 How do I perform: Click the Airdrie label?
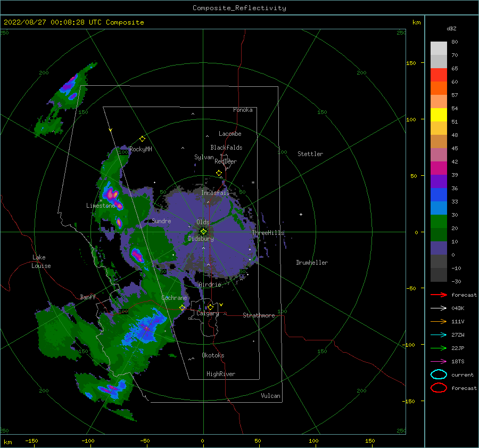coord(210,284)
